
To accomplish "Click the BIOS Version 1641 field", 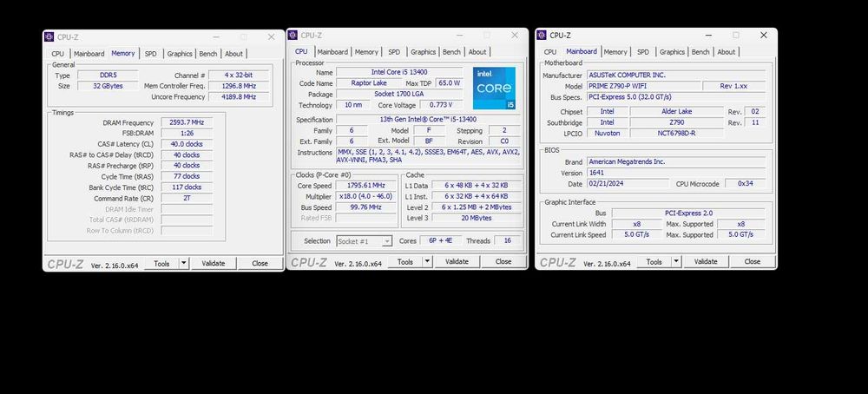I will pos(676,173).
